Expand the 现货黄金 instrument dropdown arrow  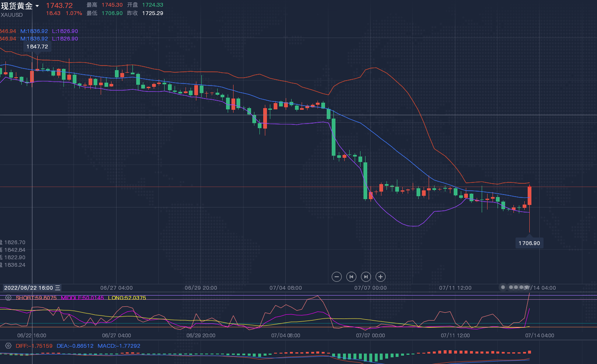[x=37, y=6]
